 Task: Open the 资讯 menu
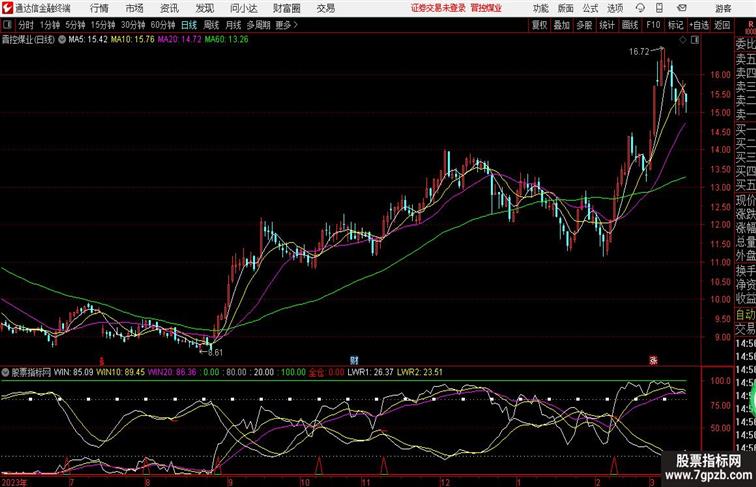click(169, 8)
